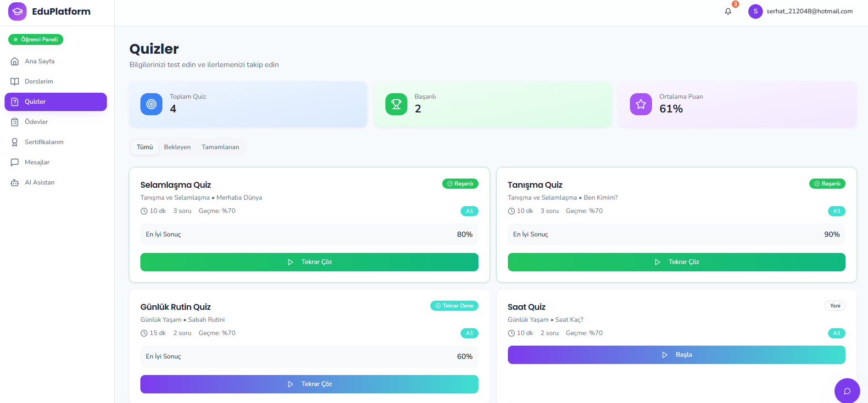The image size is (868, 403).
Task: Click the Ortalama Puan star icon
Action: tap(641, 104)
